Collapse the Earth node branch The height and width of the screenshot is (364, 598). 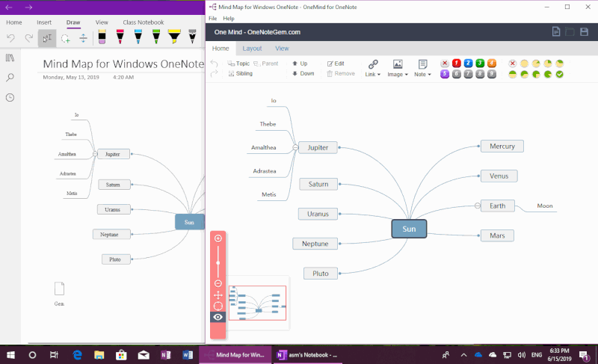coord(476,206)
